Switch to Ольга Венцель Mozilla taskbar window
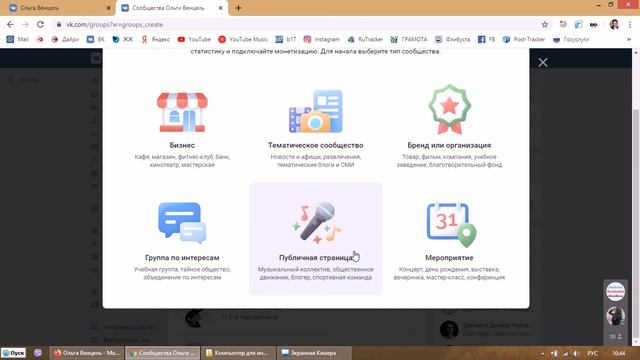 click(87, 353)
